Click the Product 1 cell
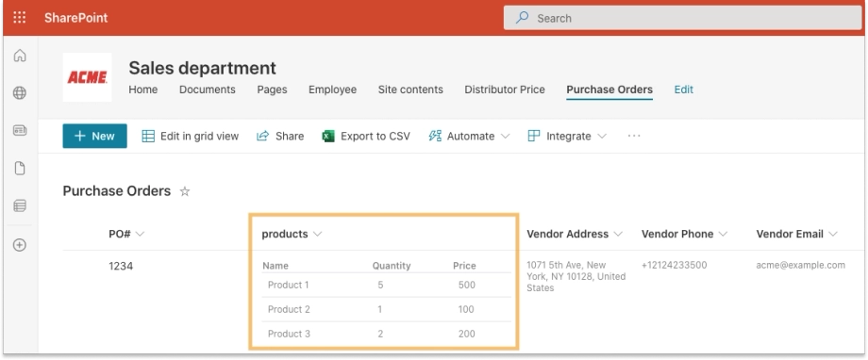This screenshot has height=360, width=868. [289, 286]
